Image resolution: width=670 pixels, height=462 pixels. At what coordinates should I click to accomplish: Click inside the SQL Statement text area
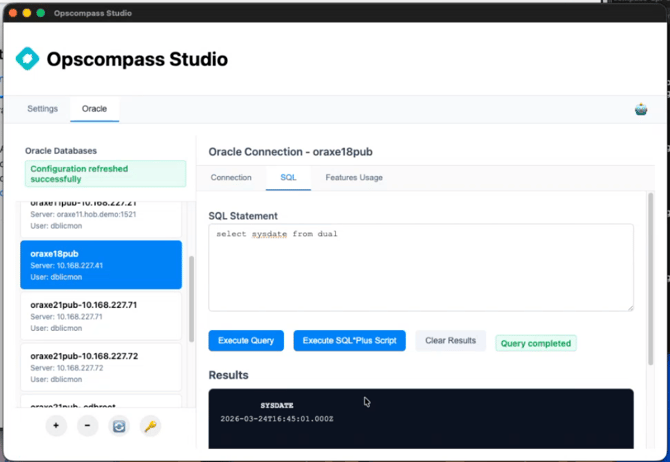(x=420, y=267)
